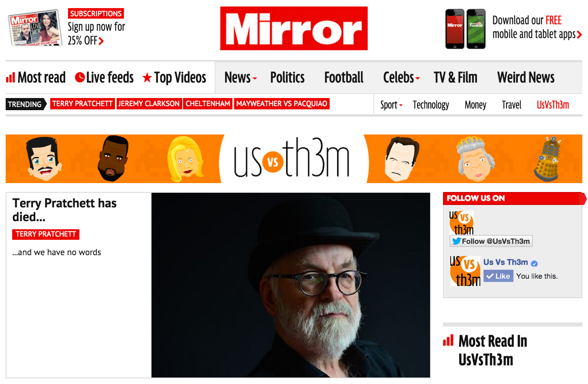
Task: Click the Queen cartoon face in banner
Action: click(475, 159)
